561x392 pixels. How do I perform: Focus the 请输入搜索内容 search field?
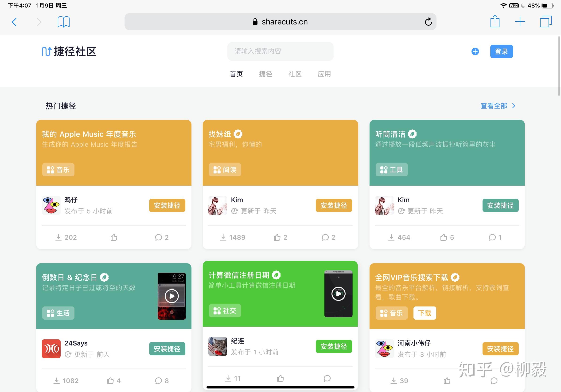(280, 51)
